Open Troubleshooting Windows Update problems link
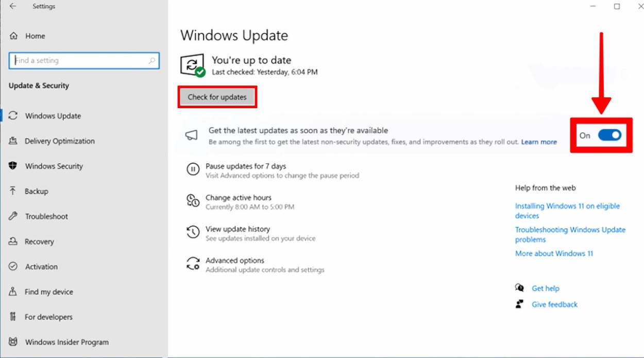 click(x=570, y=234)
